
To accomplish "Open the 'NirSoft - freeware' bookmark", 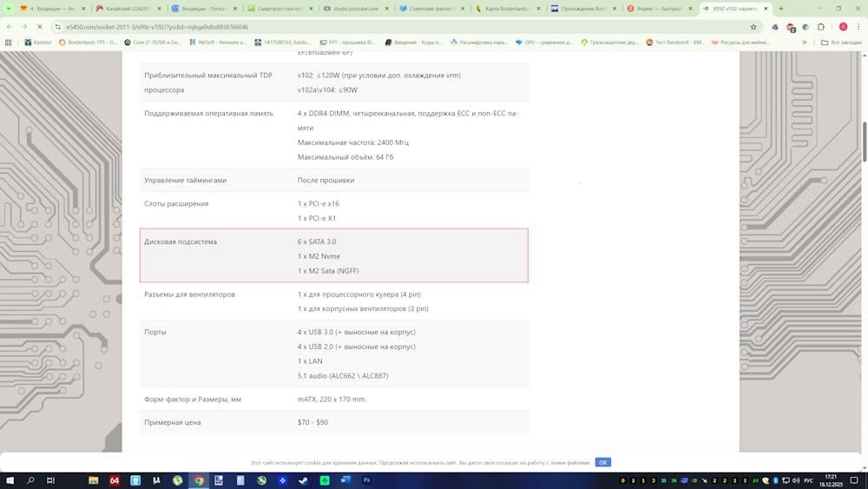I will click(x=218, y=42).
